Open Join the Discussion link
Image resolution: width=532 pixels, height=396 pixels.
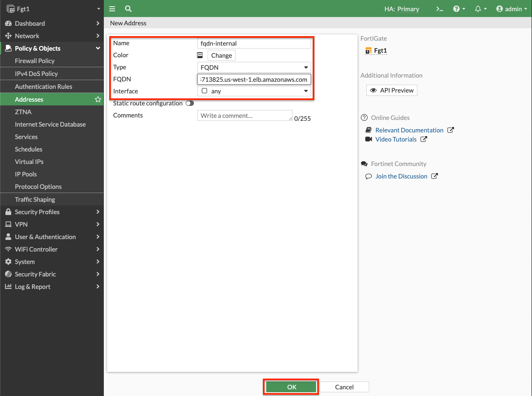[x=401, y=176]
